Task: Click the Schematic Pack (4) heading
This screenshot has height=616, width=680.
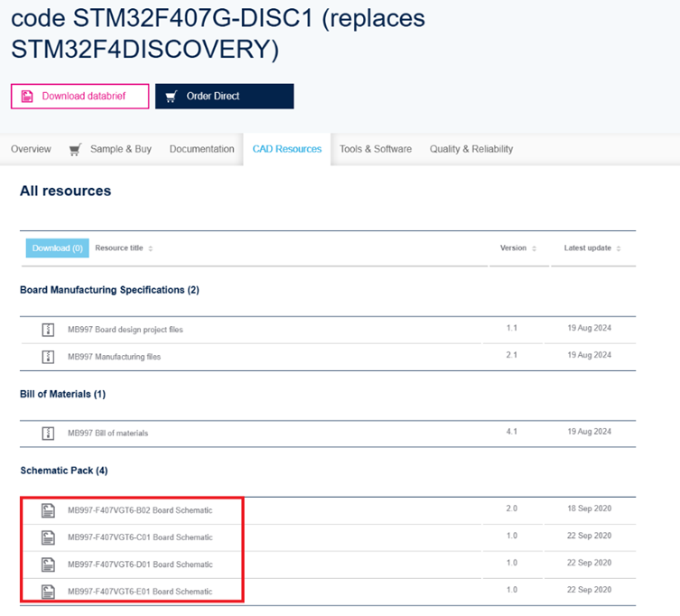Action: [64, 471]
